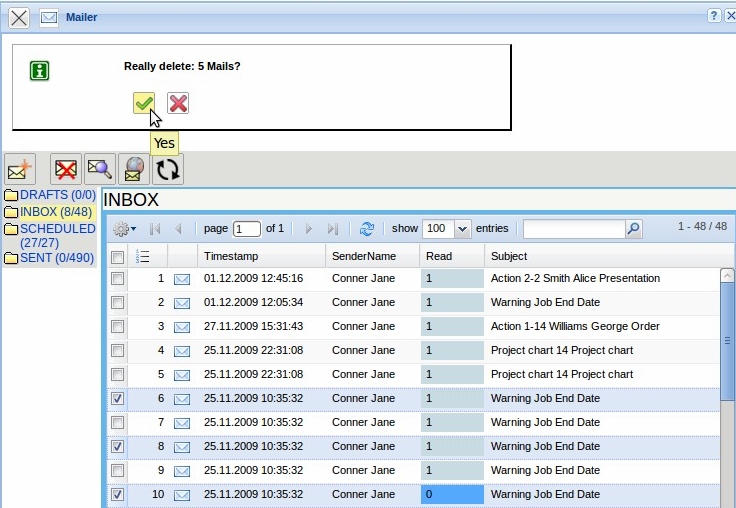
Task: Click the vertical scrollbar of mail list
Action: (727, 380)
